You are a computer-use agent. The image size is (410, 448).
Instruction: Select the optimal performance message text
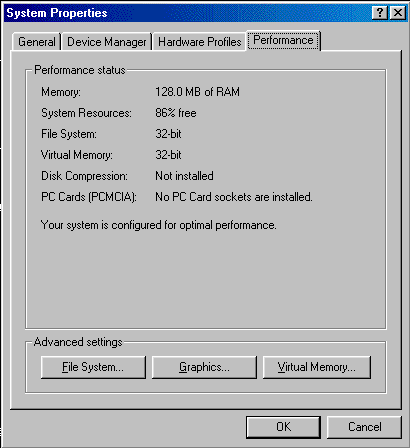(x=158, y=225)
